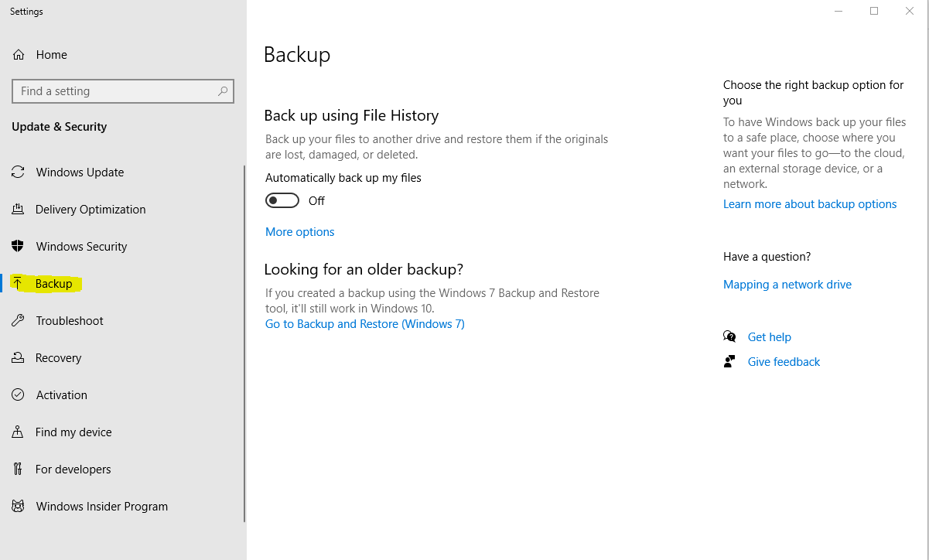Click the Find my device icon
929x560 pixels.
click(18, 432)
